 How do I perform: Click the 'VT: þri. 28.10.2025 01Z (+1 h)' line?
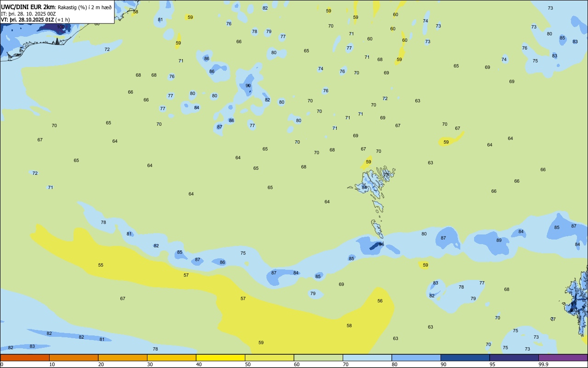click(35, 20)
